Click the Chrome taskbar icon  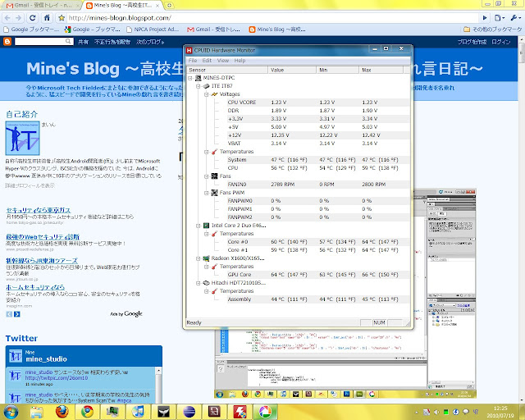(x=88, y=412)
